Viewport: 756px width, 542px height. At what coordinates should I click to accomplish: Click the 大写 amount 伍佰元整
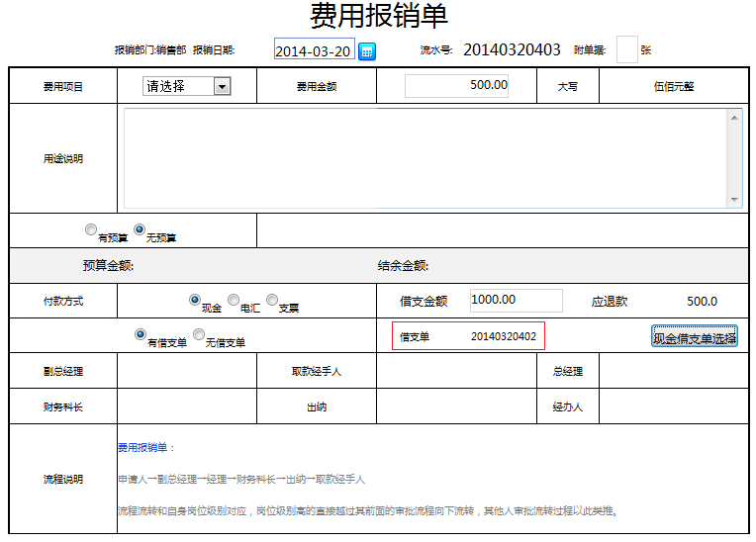(674, 87)
